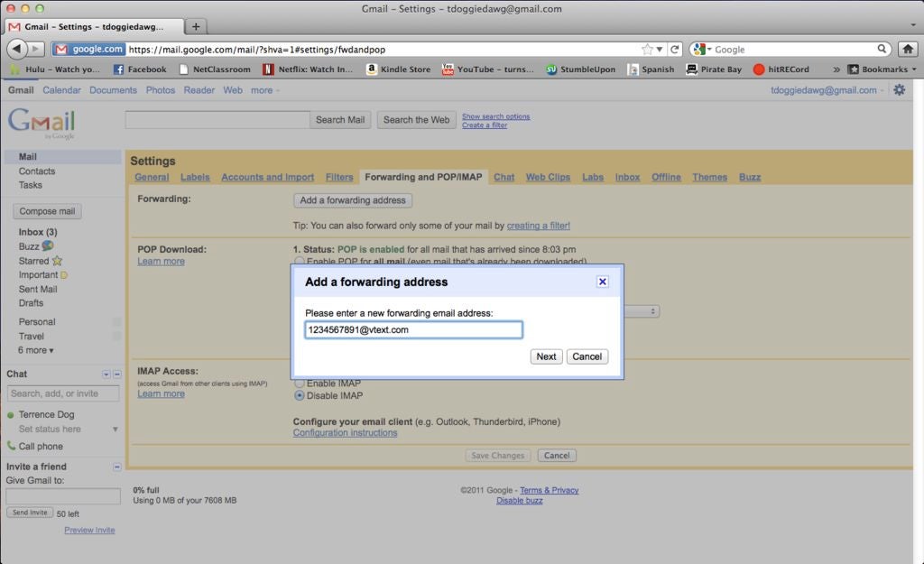
Task: Open NetClassroom bookmark
Action: point(215,69)
